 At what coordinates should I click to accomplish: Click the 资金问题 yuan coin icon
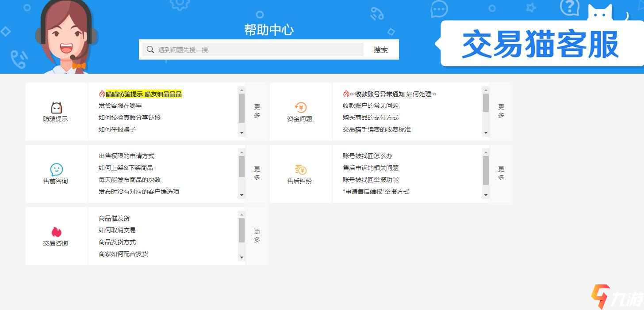[x=300, y=107]
